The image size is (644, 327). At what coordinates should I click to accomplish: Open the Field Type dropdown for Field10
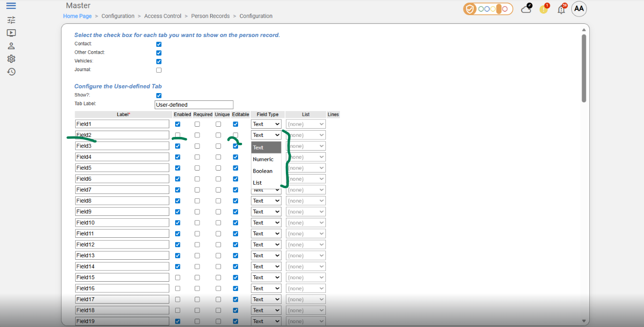coord(266,223)
